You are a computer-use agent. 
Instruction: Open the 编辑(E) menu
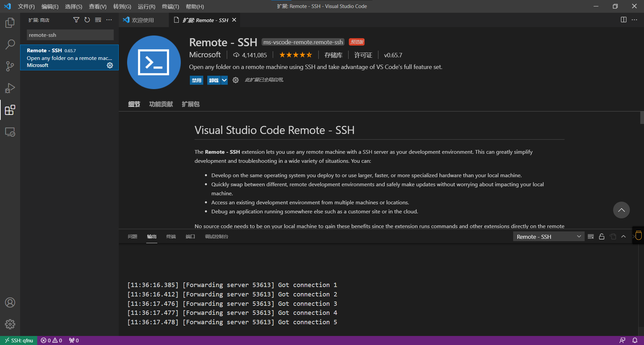(50, 6)
